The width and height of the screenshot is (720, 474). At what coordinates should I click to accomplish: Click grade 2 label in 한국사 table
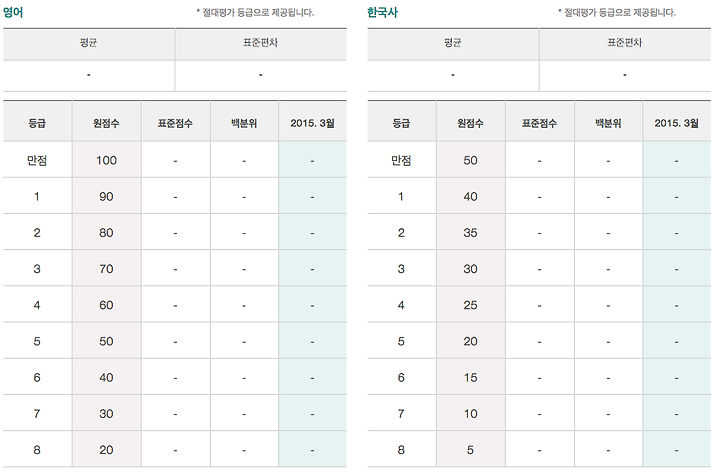401,233
